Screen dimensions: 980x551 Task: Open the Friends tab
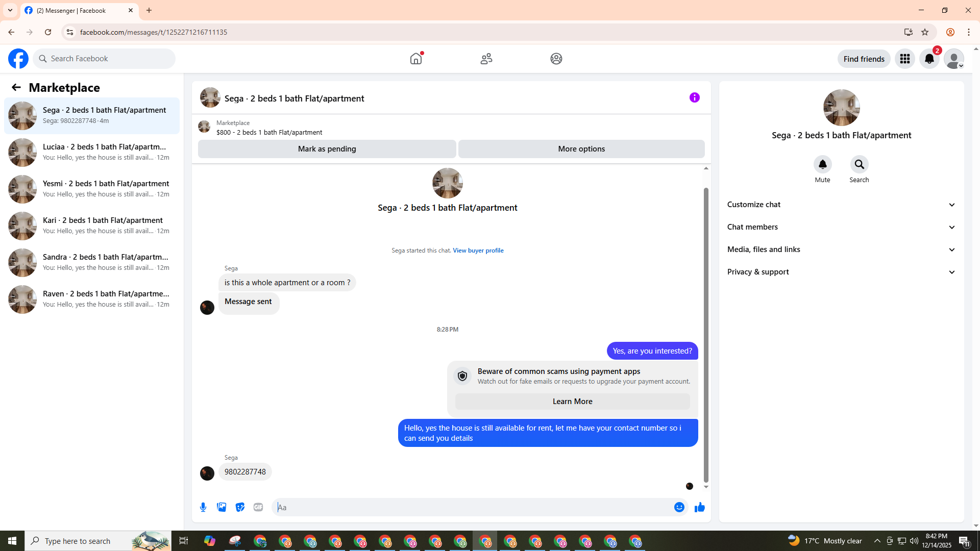pos(486,59)
